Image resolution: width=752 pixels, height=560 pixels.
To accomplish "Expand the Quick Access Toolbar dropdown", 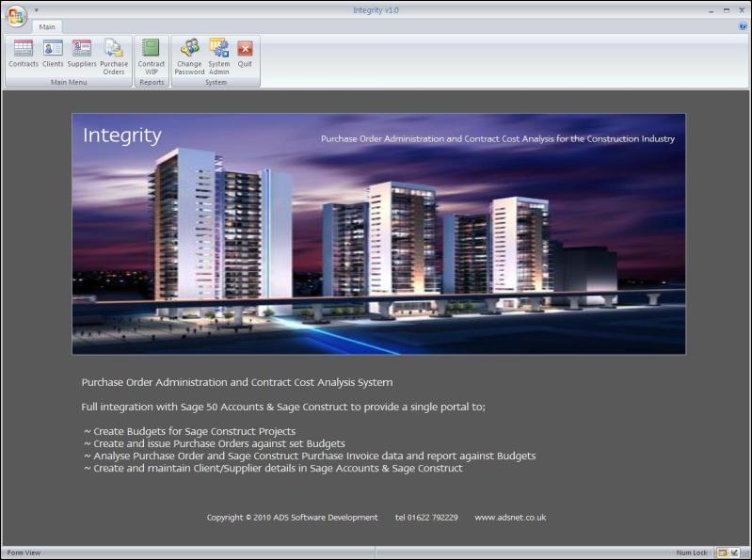I will pos(36,9).
